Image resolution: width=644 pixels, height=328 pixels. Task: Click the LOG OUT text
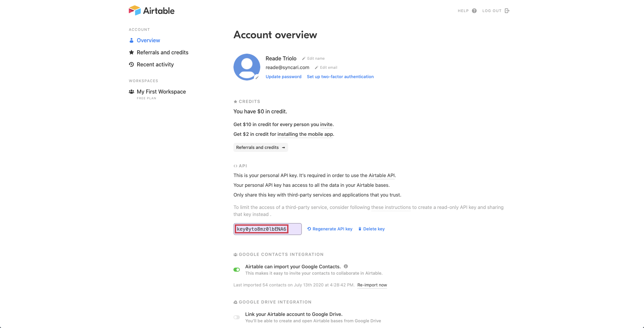pos(492,11)
